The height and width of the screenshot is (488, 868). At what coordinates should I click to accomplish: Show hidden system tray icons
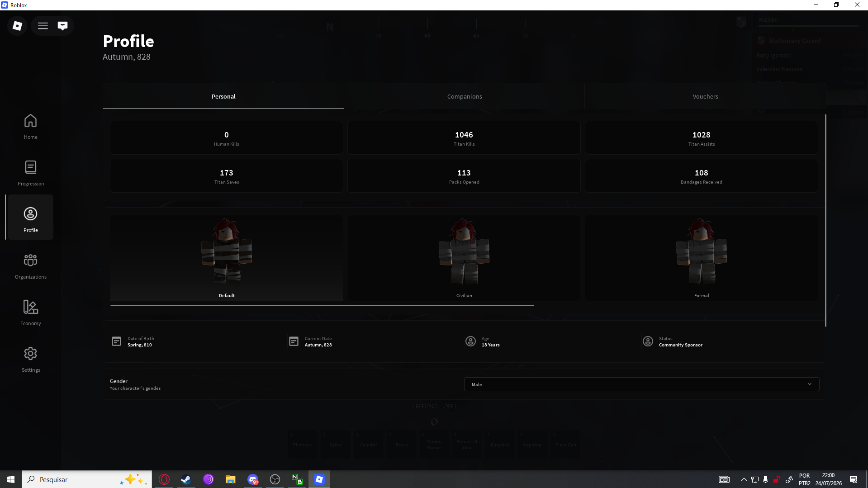pyautogui.click(x=744, y=479)
